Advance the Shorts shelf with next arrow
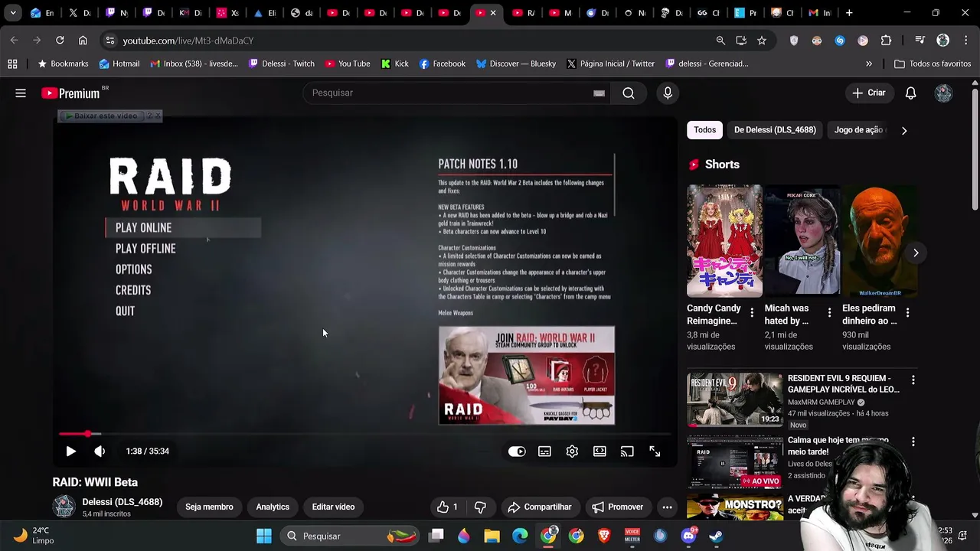Viewport: 980px width, 551px height. 916,253
